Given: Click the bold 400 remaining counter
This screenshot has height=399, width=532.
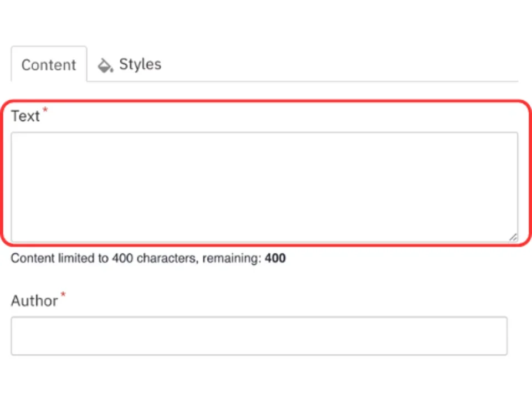Looking at the screenshot, I should coord(275,258).
